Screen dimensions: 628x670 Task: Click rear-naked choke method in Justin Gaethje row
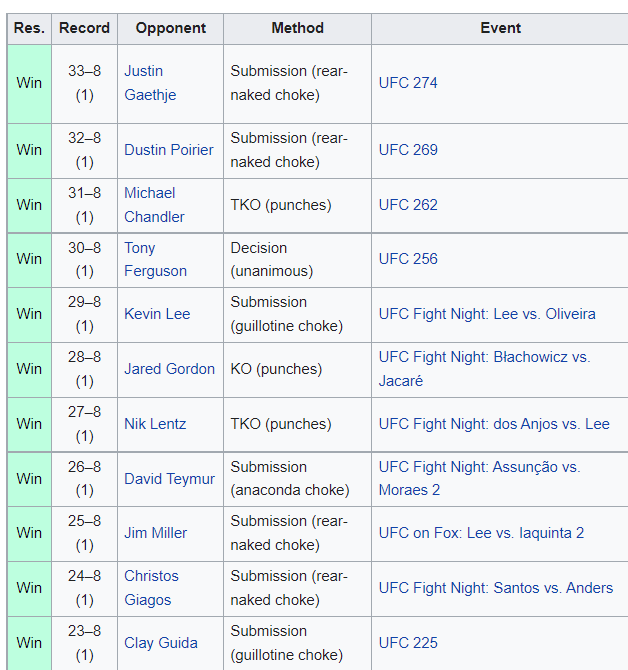[297, 83]
